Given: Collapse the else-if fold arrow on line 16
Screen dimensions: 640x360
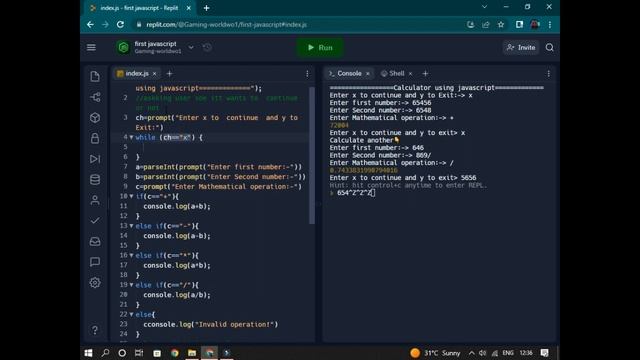Looking at the screenshot, I should coord(131,256).
